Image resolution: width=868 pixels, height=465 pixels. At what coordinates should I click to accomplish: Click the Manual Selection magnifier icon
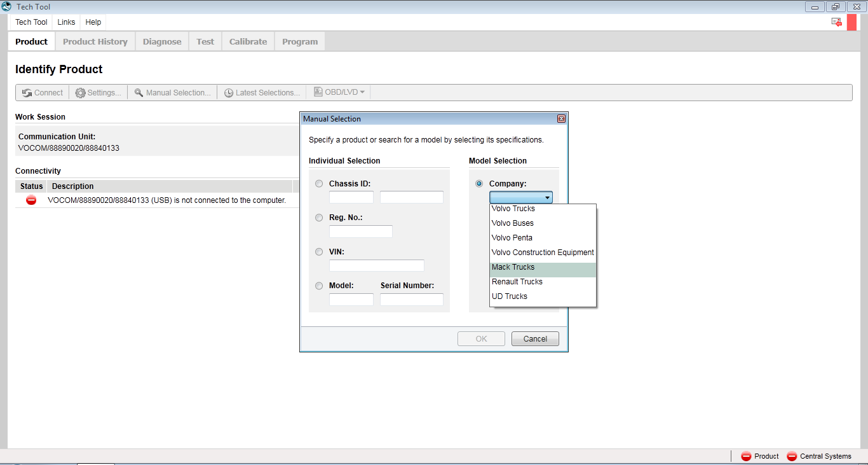click(139, 93)
